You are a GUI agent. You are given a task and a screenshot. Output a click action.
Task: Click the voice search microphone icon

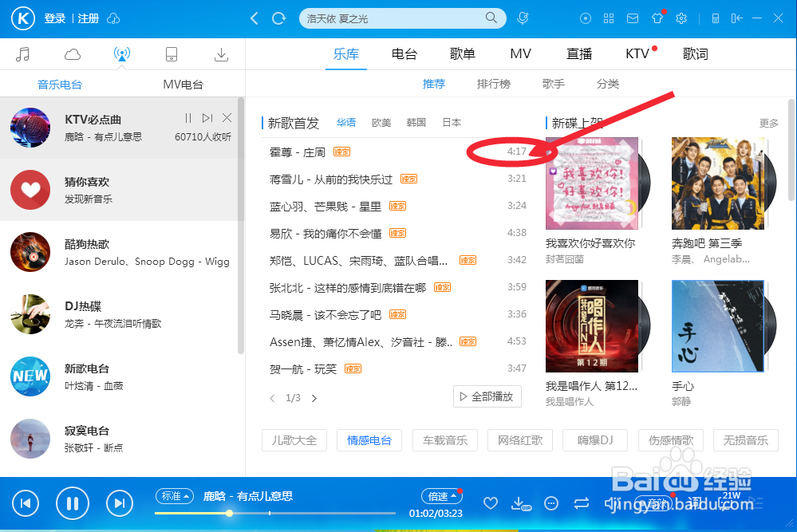523,18
